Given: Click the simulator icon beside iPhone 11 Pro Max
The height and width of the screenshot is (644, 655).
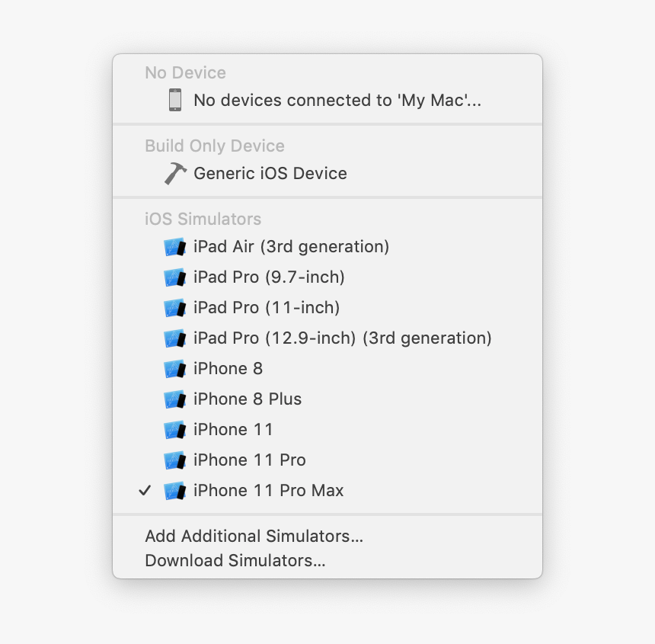Looking at the screenshot, I should coord(175,490).
